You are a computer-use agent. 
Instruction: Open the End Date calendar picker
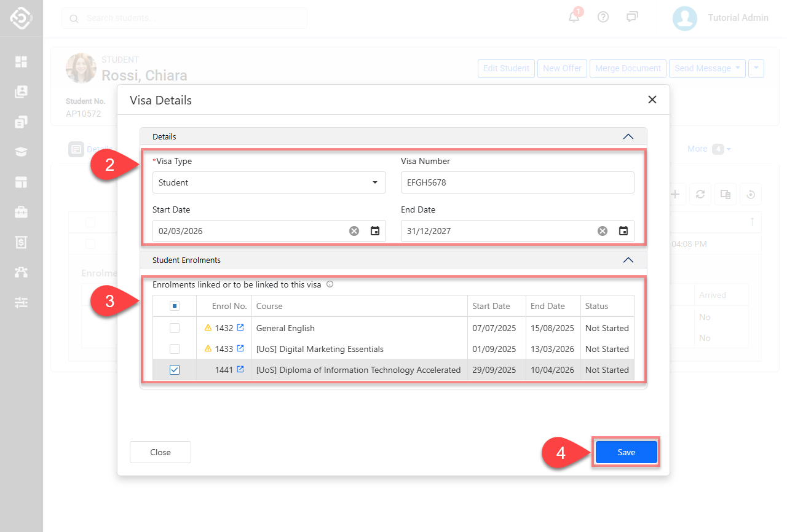623,231
